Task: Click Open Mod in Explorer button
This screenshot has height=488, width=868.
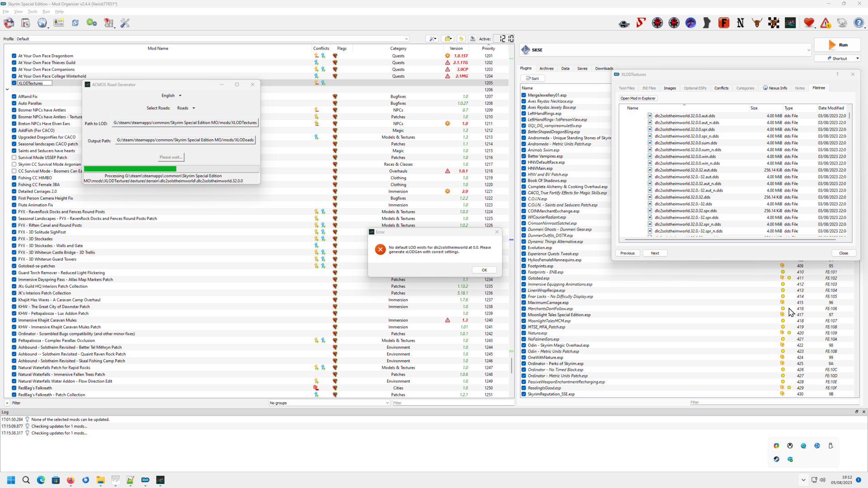Action: pos(637,98)
